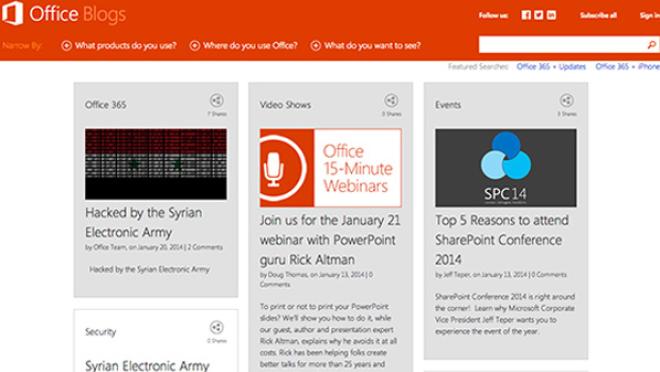The height and width of the screenshot is (372, 660).
Task: Expand 'What products do you use?' filter
Action: [119, 45]
